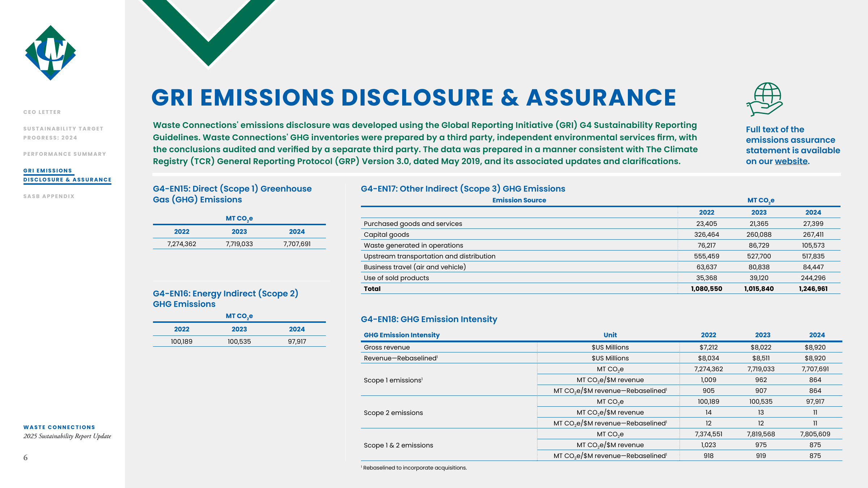The width and height of the screenshot is (868, 488).
Task: Select Scope 1 2024 value 7,707,691 in EN15 table
Action: [297, 244]
